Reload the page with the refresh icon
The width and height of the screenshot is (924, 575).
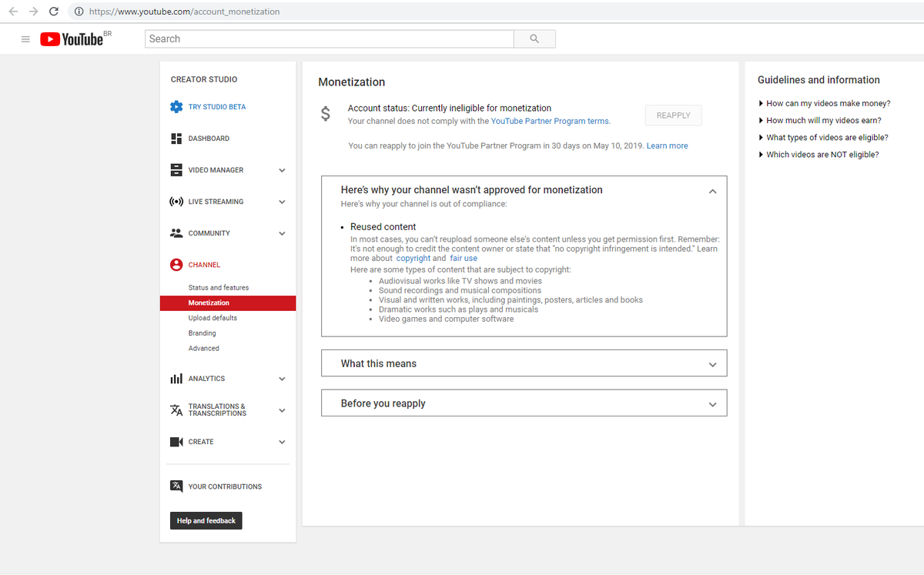54,12
